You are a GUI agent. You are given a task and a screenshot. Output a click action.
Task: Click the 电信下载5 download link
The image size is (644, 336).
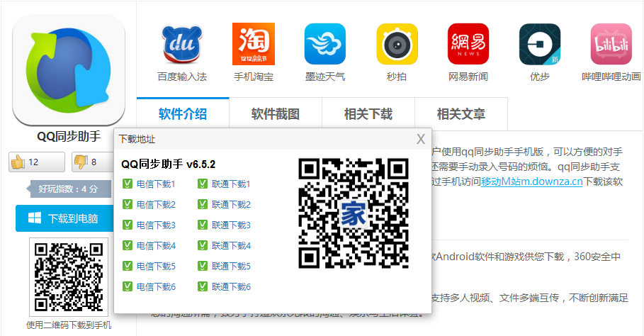click(156, 266)
